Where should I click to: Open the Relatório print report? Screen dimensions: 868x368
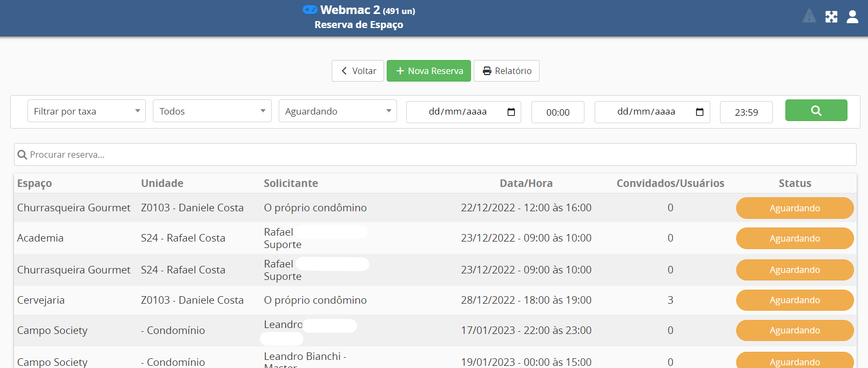506,71
